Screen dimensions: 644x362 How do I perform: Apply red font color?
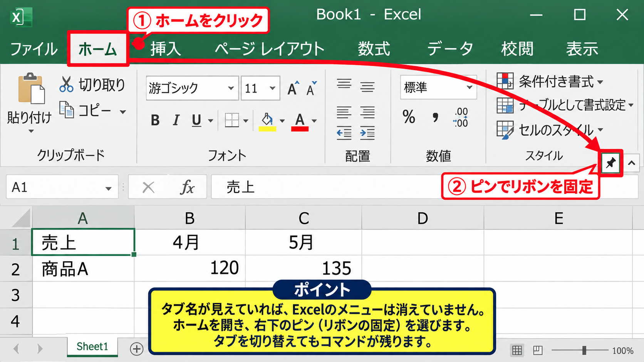(x=300, y=122)
